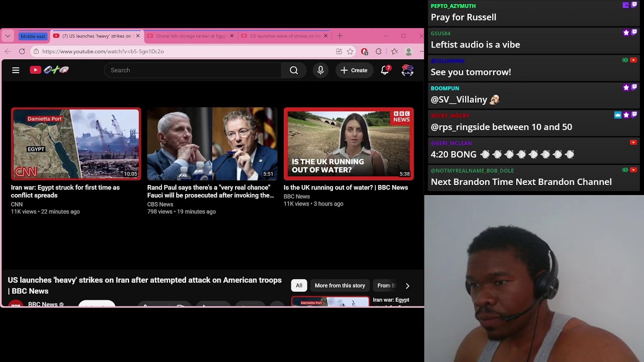
Task: Play the Rand Paul and Fauci thumbnail
Action: pyautogui.click(x=212, y=144)
